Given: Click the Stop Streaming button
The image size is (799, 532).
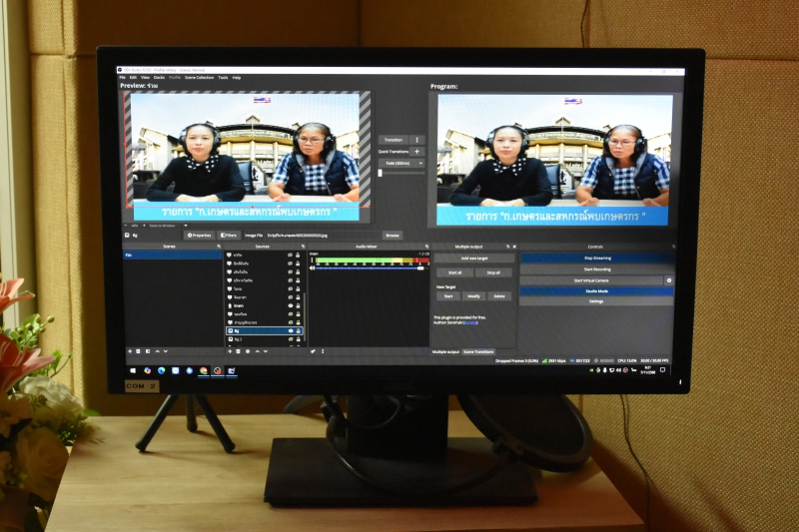Looking at the screenshot, I should (x=595, y=258).
